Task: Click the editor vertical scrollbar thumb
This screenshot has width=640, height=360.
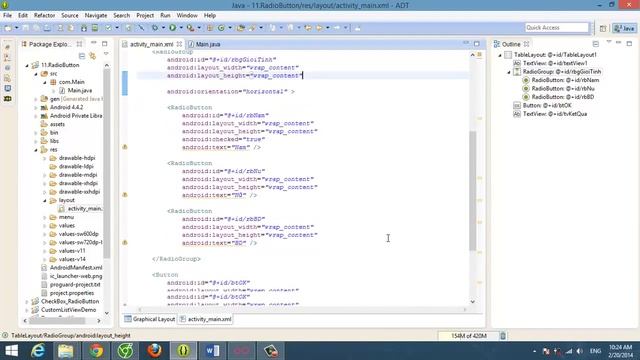Action: (x=473, y=190)
